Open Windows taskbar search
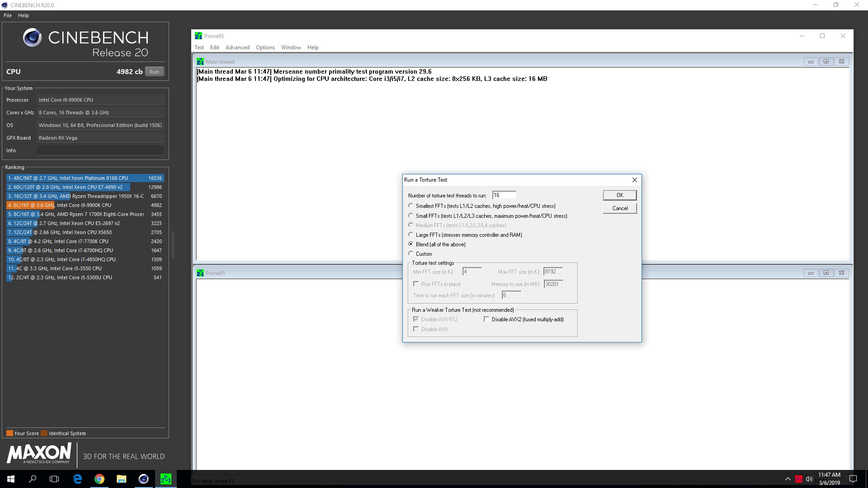 coord(33,479)
